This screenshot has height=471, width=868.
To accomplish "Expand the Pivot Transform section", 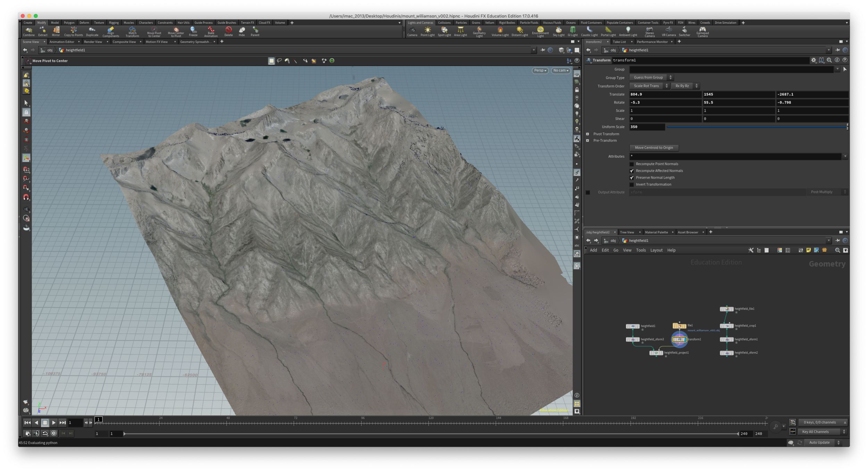I will coord(587,134).
